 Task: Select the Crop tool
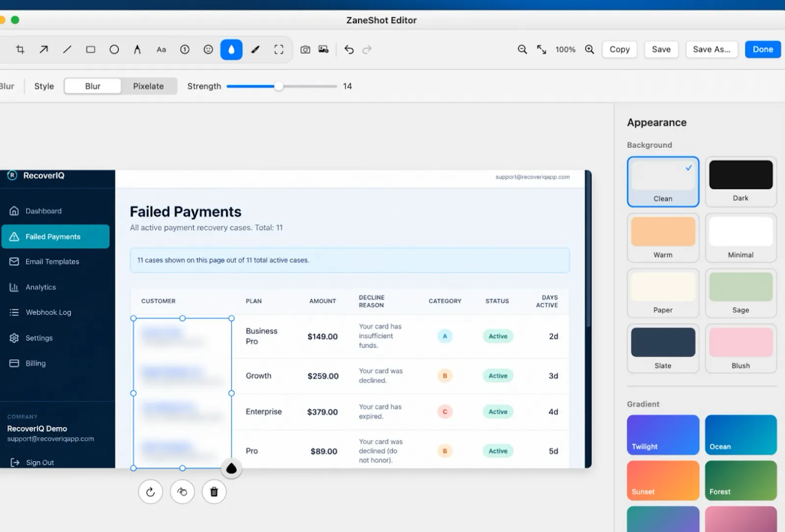(x=20, y=50)
